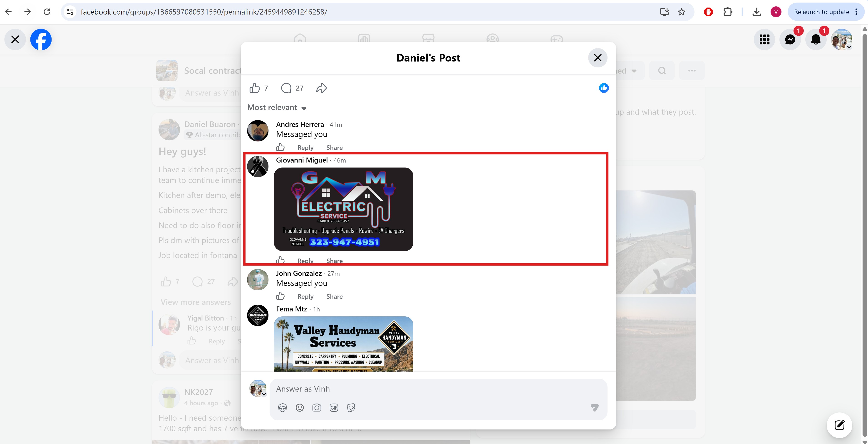The width and height of the screenshot is (868, 444).
Task: Open the Facebook apps grid menu
Action: click(764, 39)
